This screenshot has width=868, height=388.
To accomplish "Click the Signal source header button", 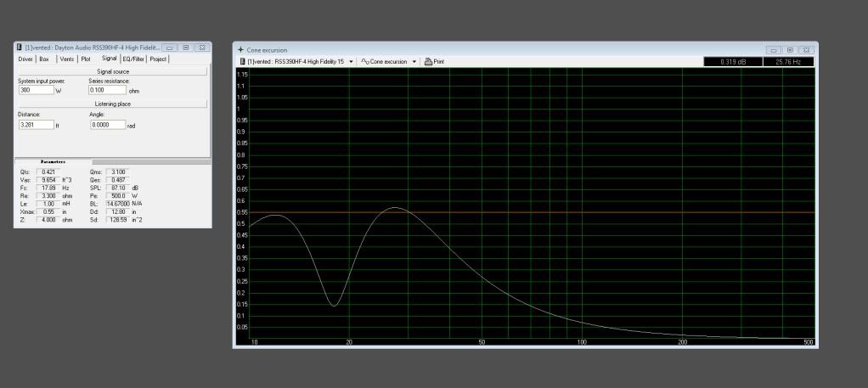I will [112, 72].
